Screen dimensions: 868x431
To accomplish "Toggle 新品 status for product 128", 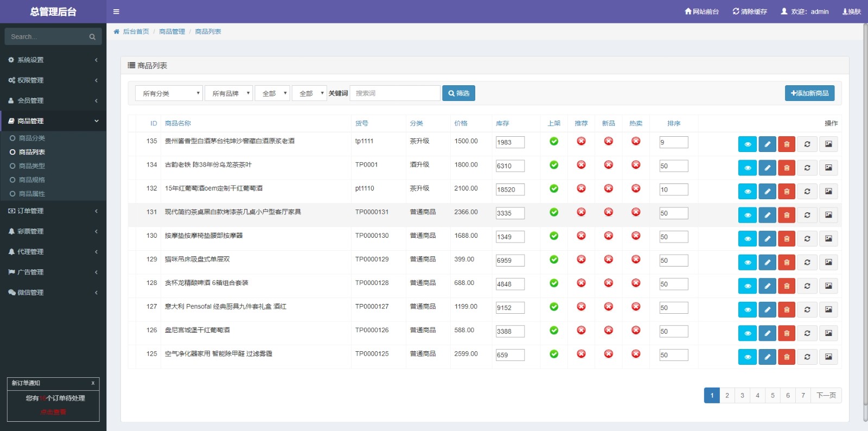I will (609, 283).
